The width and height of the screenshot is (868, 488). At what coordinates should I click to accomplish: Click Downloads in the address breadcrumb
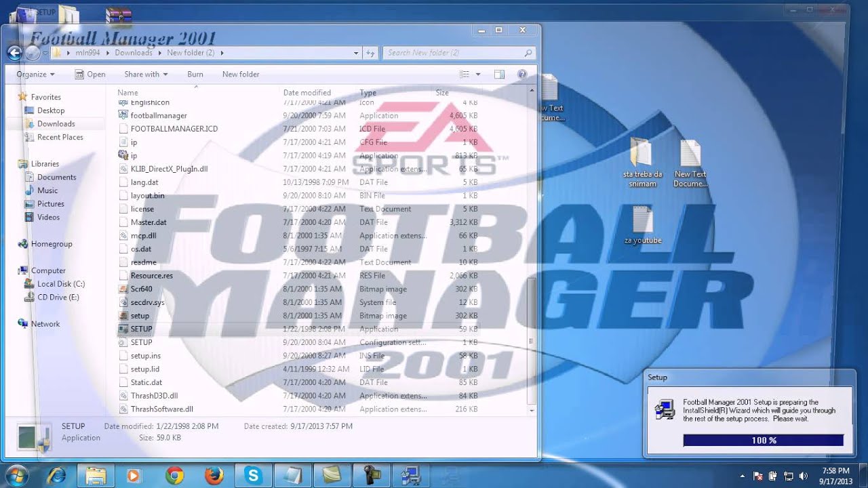pyautogui.click(x=134, y=53)
